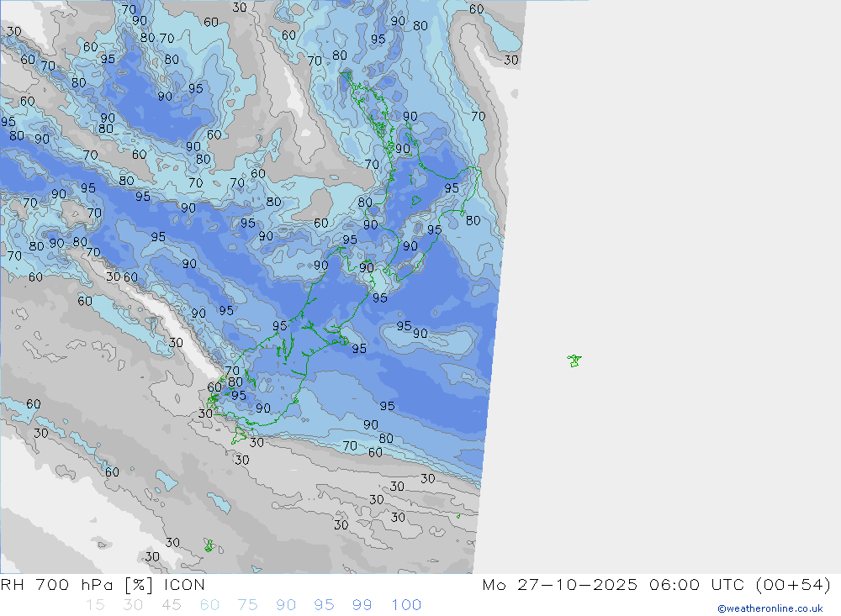Click legend value 95 in bottom scale
The width and height of the screenshot is (841, 616).
[324, 605]
